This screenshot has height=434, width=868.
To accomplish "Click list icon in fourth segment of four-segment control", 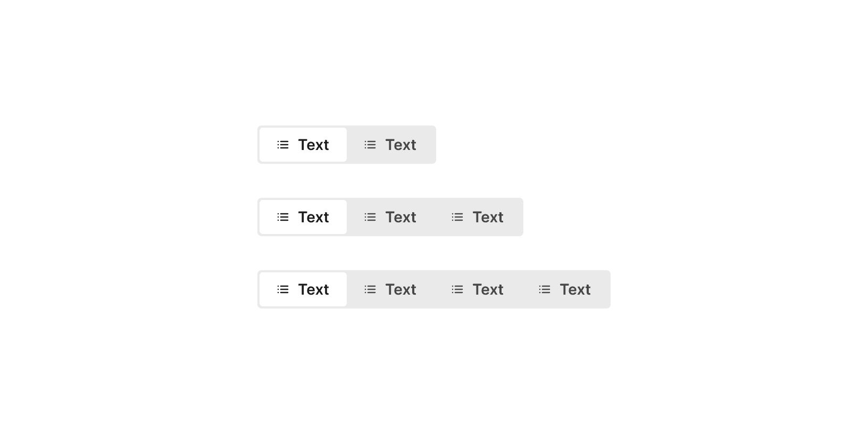I will pyautogui.click(x=545, y=289).
